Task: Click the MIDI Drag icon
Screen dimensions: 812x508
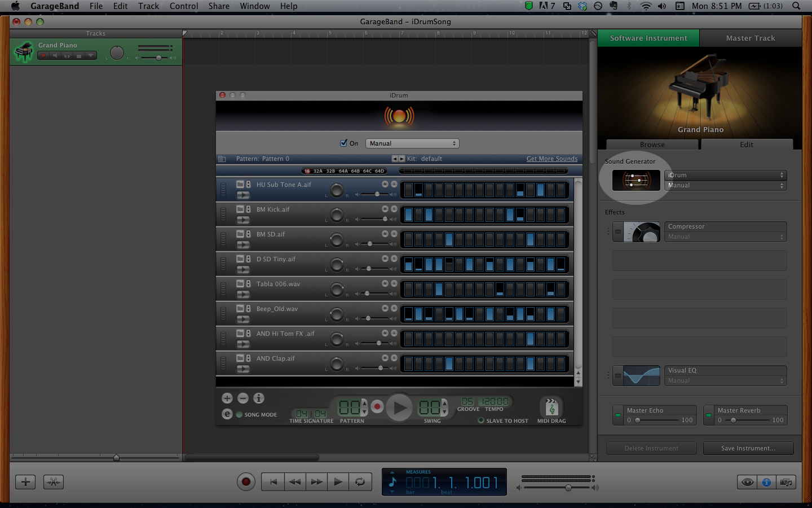Action: [x=551, y=407]
